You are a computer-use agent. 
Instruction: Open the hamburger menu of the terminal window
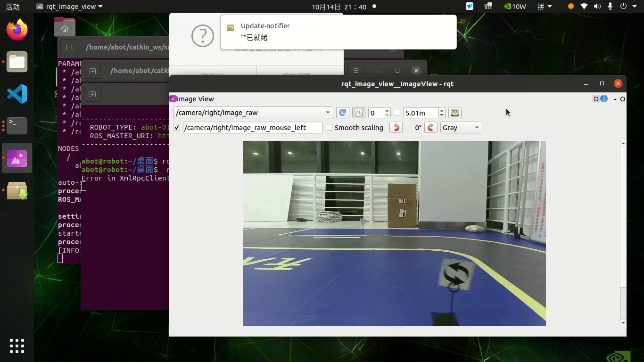point(356,71)
